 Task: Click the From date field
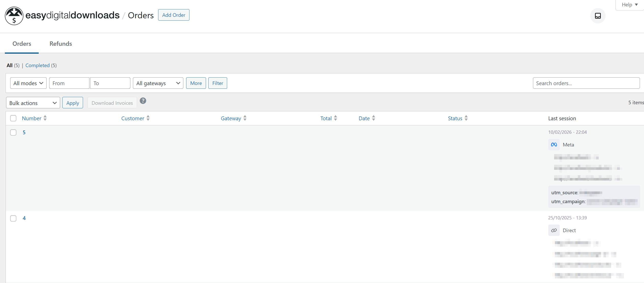69,83
